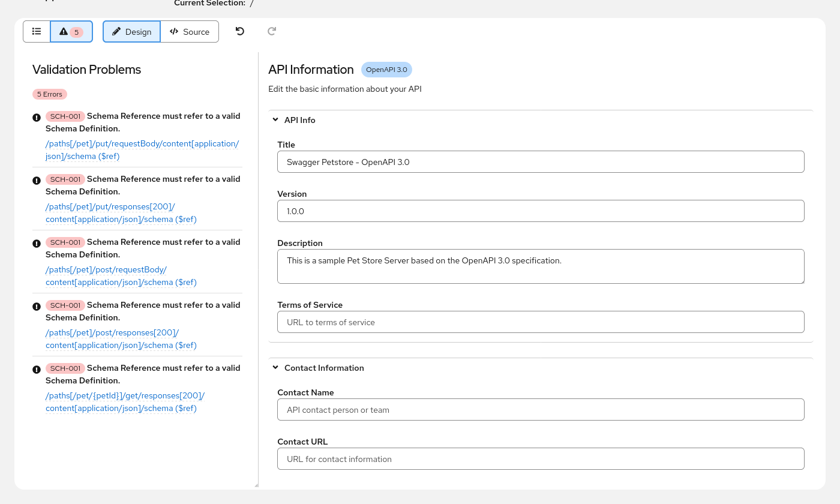Click SCH-001 tag of /pet/{petId} get problem

click(65, 368)
